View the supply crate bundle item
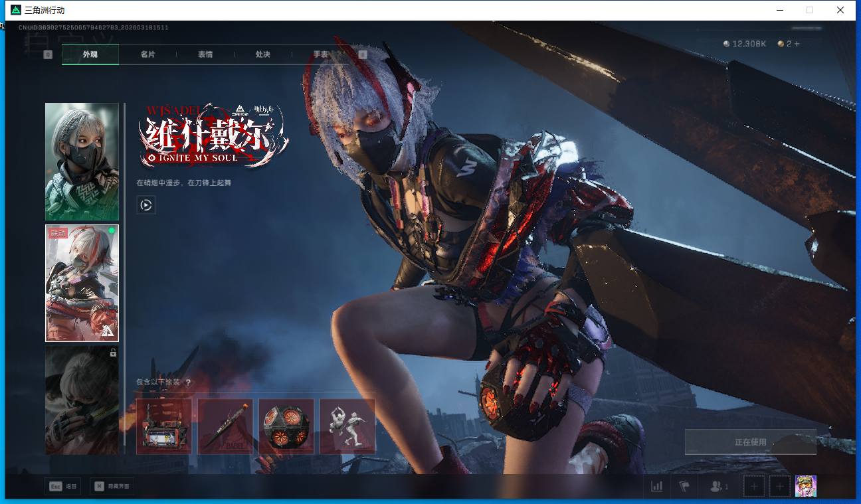This screenshot has height=504, width=861. coord(164,426)
